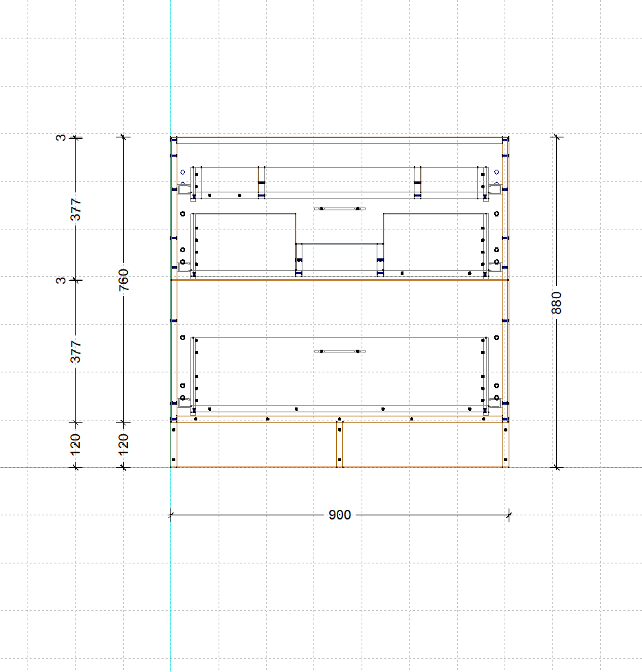Viewport: 642px width, 672px height.
Task: Click the central plinth divider panel
Action: pos(340,444)
